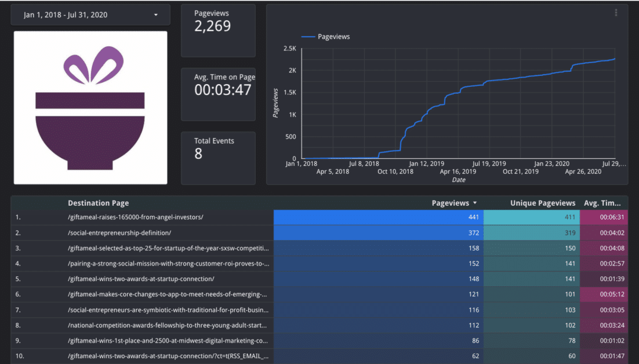639x364 pixels.
Task: Select the Pageviews scorecard showing 2,269
Action: 218,29
